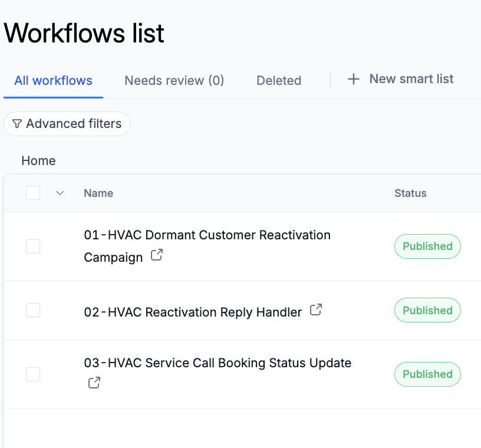Screen dimensions: 481x448
Task: Switch to the All workflows tab
Action: pos(54,81)
